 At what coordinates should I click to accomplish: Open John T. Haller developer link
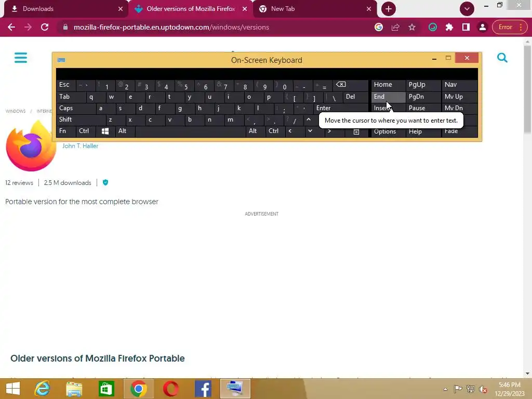pyautogui.click(x=80, y=146)
